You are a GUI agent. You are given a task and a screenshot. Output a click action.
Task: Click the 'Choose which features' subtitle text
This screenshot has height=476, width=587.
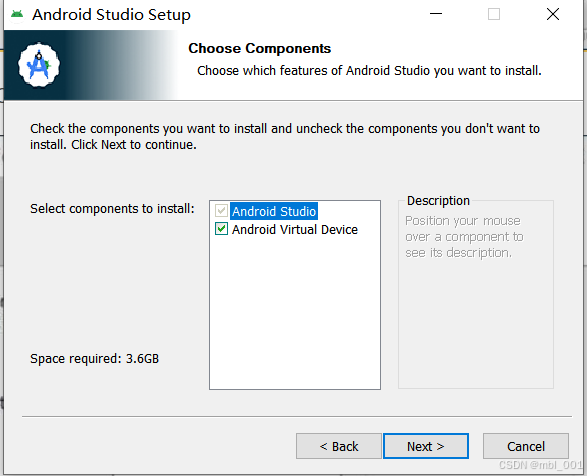[x=369, y=70]
